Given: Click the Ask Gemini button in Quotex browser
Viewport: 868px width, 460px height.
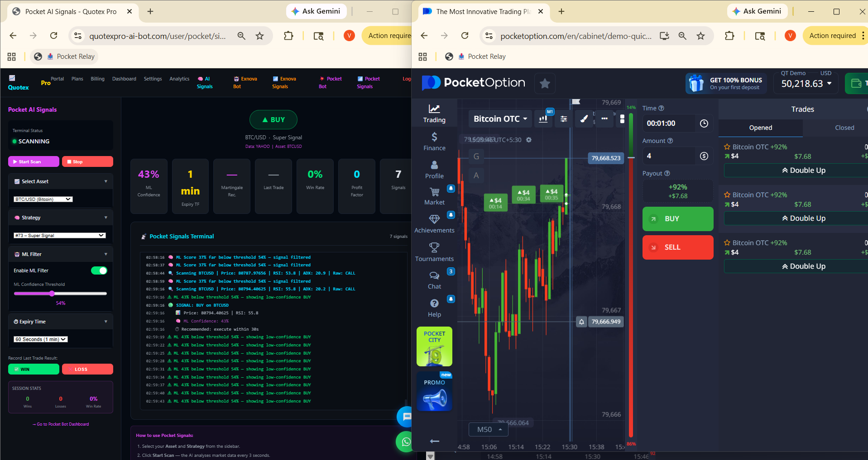Looking at the screenshot, I should pos(316,11).
